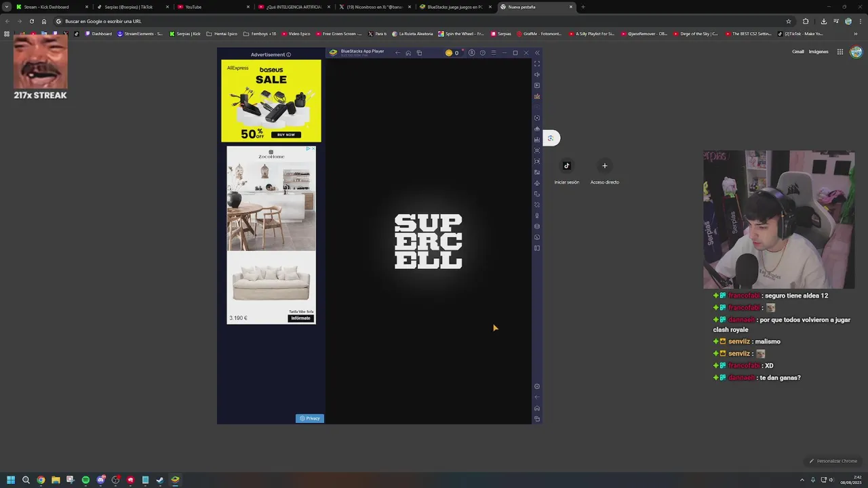Reload the page in Chrome
The width and height of the screenshot is (868, 488).
point(31,21)
